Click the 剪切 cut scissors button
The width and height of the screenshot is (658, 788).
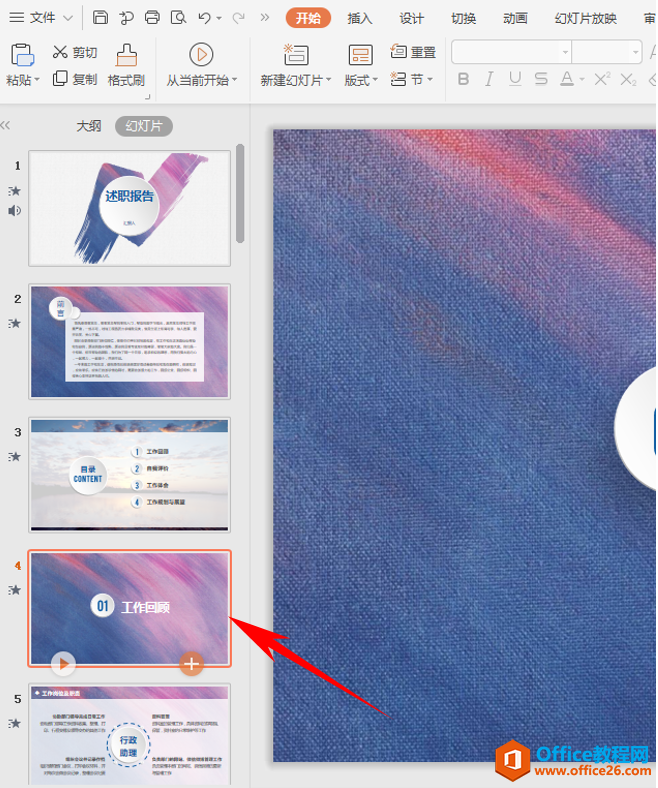click(x=75, y=52)
